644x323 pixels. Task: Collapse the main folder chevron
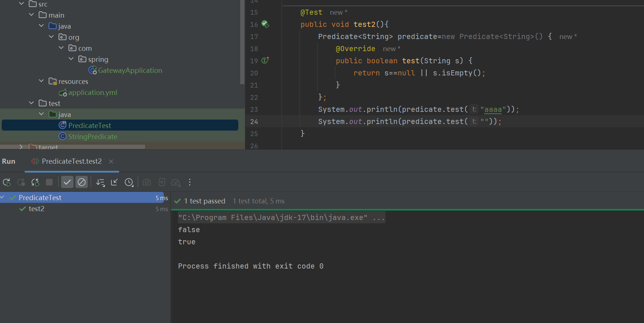tap(31, 15)
